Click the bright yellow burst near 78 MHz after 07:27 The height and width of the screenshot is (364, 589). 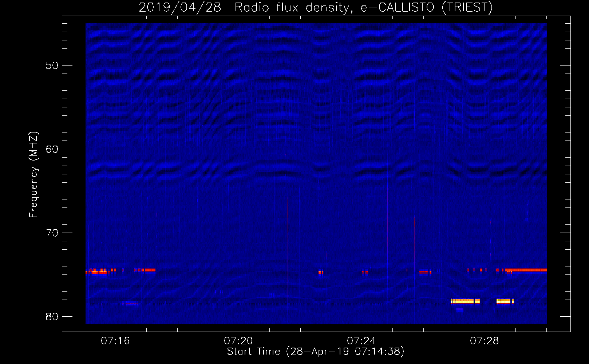coord(466,301)
